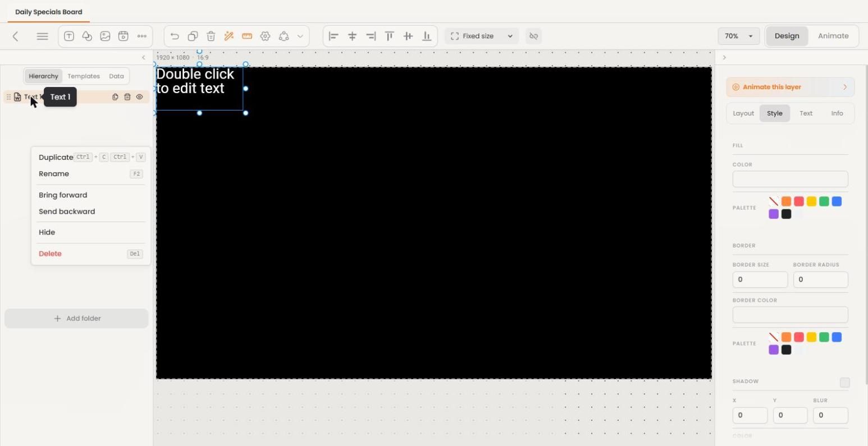
Task: Grab the drag handle of Text 1 layer
Action: pyautogui.click(x=8, y=97)
